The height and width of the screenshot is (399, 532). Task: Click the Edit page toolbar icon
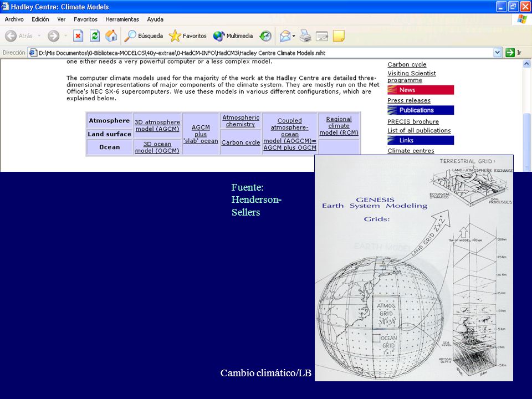[x=321, y=36]
